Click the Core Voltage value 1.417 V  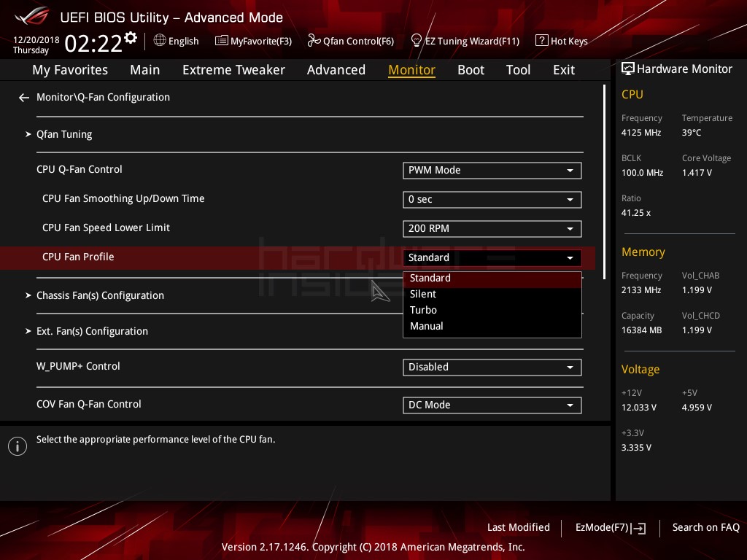[x=697, y=173]
